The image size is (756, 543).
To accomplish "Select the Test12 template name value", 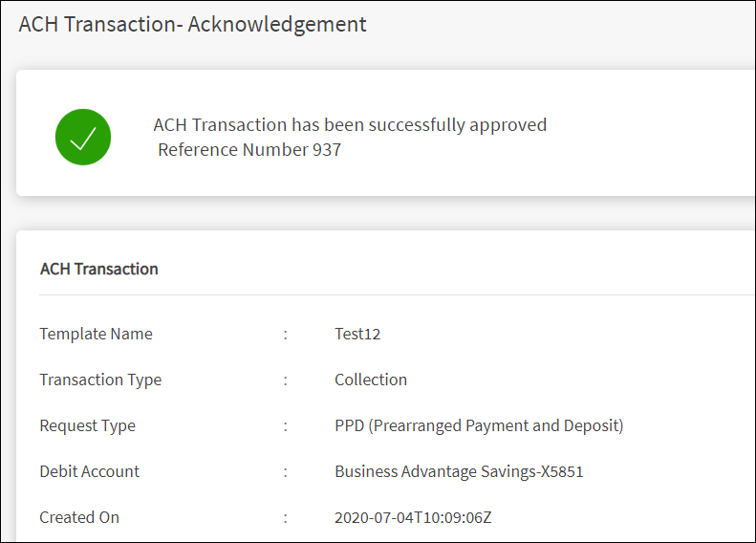I will [357, 334].
